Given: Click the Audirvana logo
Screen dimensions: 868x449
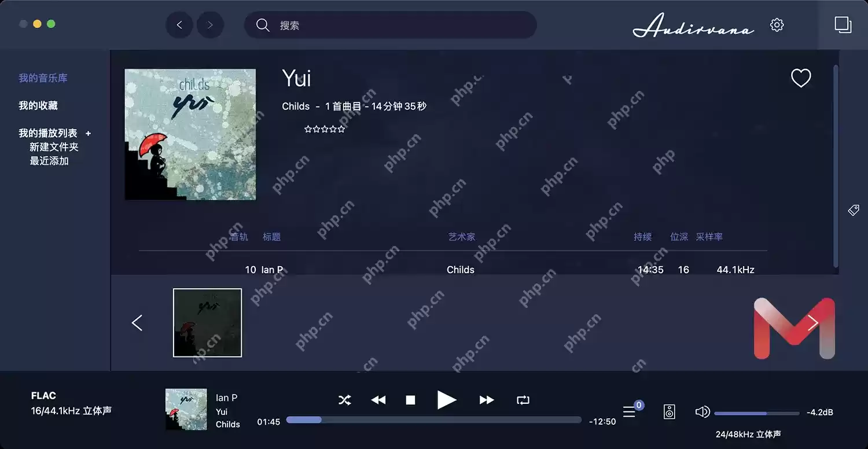Looking at the screenshot, I should [x=693, y=26].
